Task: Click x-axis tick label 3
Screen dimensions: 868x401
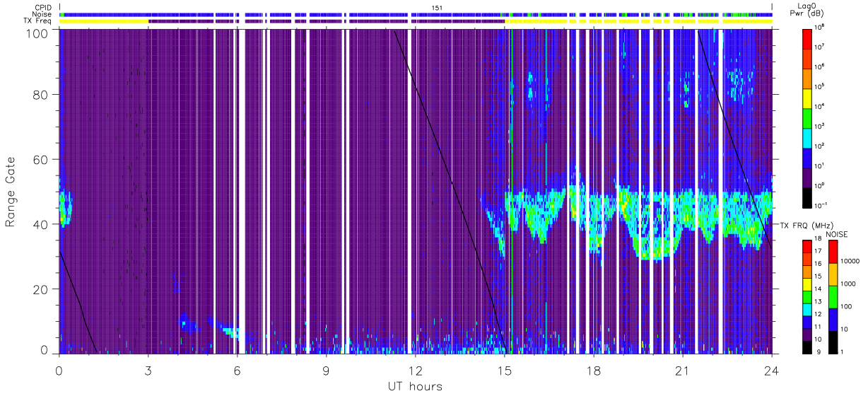Action: pos(148,371)
